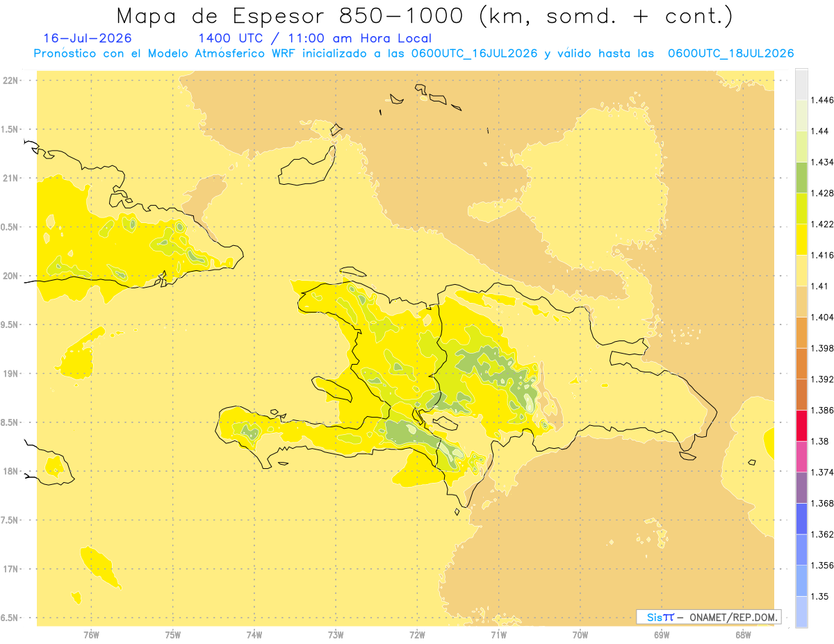The width and height of the screenshot is (834, 644).
Task: Click the "1.356" colorbar value
Action: click(823, 565)
